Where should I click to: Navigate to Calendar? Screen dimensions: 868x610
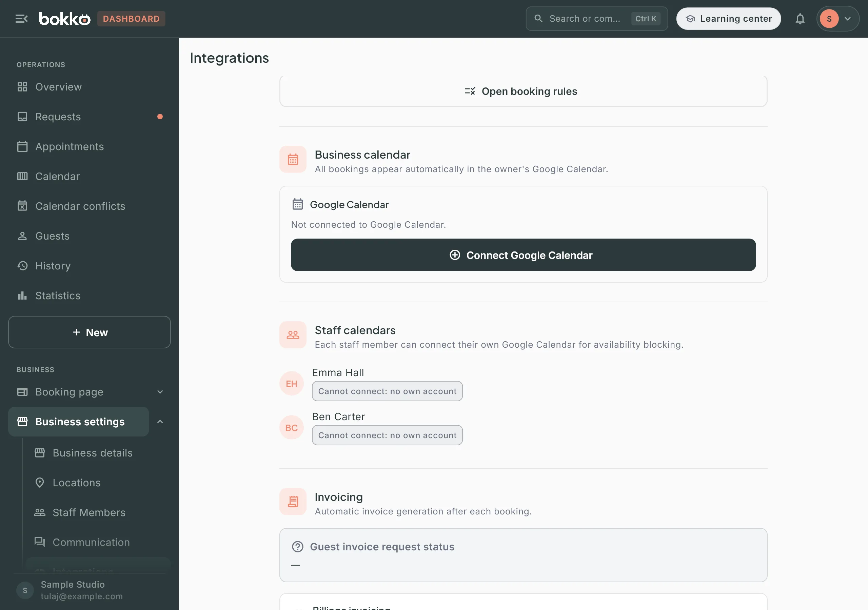(x=89, y=177)
